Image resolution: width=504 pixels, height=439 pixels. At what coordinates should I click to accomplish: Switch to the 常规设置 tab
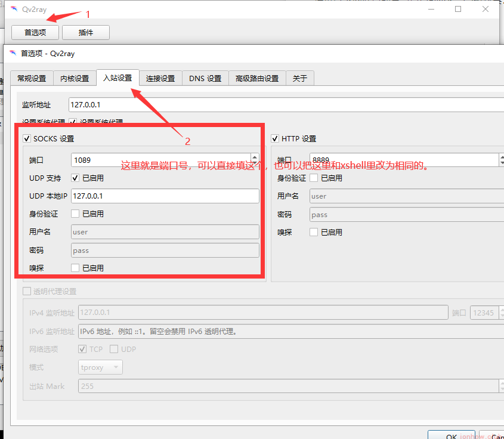(x=32, y=78)
